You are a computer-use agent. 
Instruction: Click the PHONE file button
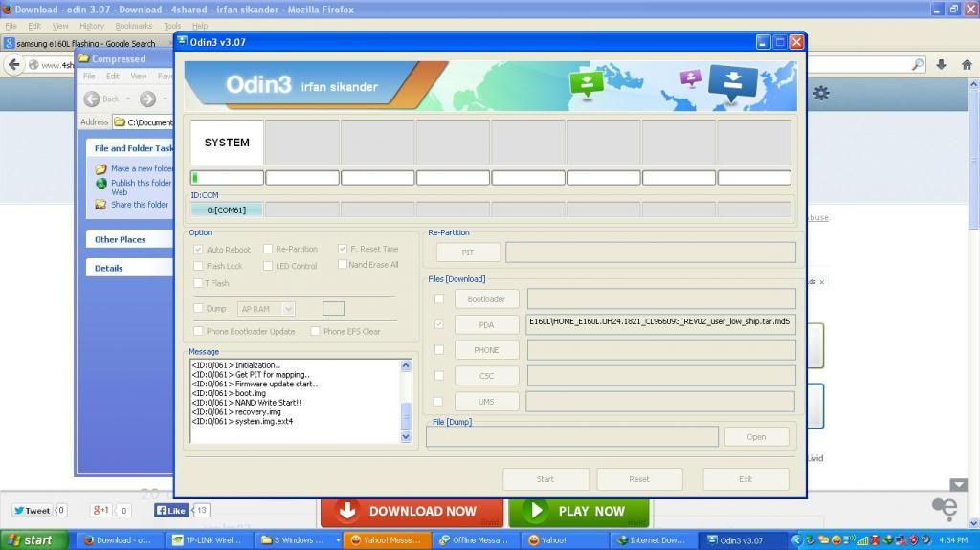point(486,350)
